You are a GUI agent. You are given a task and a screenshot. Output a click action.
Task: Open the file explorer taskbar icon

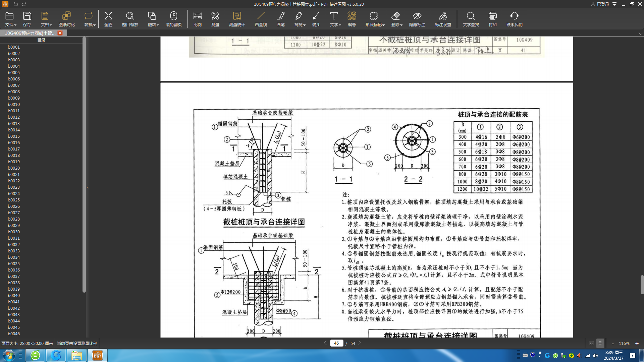pyautogui.click(x=77, y=355)
